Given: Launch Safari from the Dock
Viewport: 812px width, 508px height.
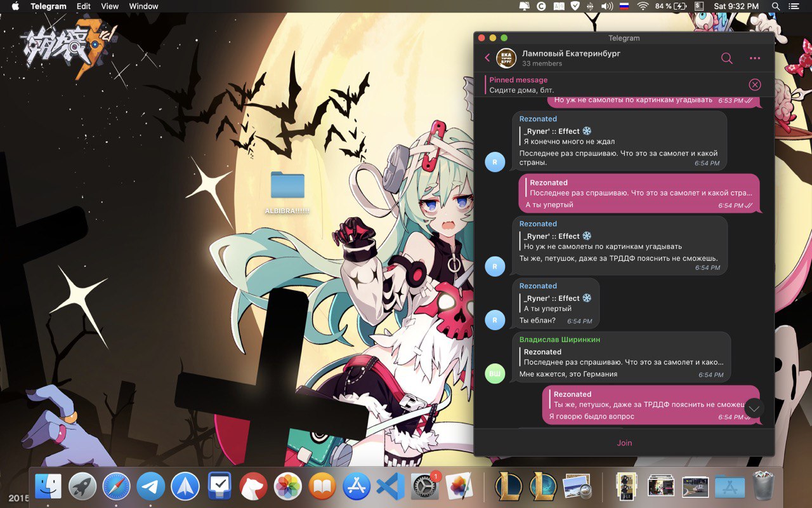Looking at the screenshot, I should [116, 487].
